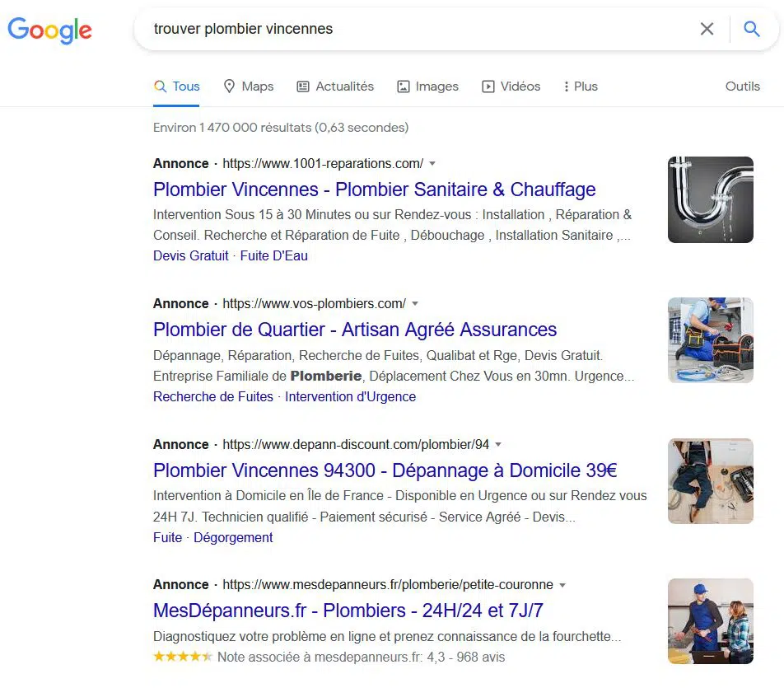Image resolution: width=784 pixels, height=688 pixels.
Task: Click the chrome pipe thumbnail image
Action: [x=710, y=199]
